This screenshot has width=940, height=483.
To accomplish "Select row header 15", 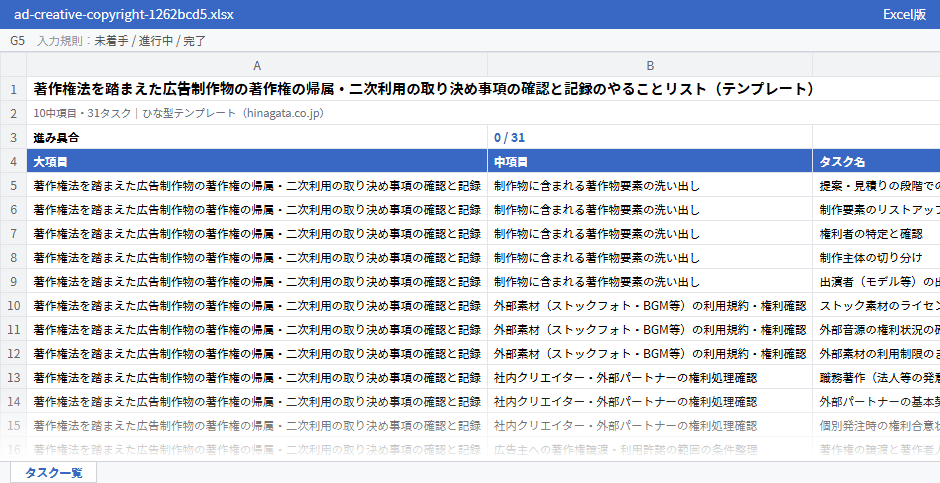I will (x=13, y=425).
